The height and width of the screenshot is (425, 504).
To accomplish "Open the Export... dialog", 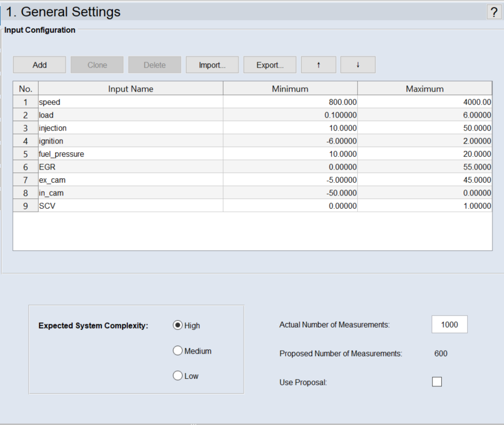I will tap(270, 65).
